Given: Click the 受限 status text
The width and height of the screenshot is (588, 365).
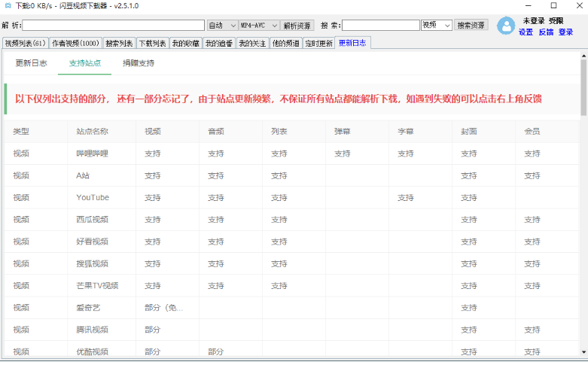Looking at the screenshot, I should [x=556, y=20].
